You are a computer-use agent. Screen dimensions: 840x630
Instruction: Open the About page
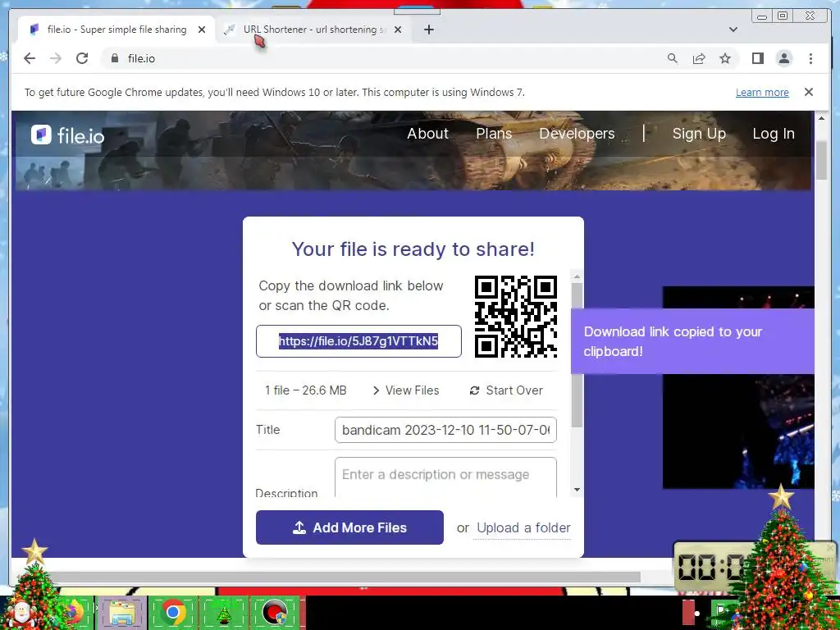427,134
